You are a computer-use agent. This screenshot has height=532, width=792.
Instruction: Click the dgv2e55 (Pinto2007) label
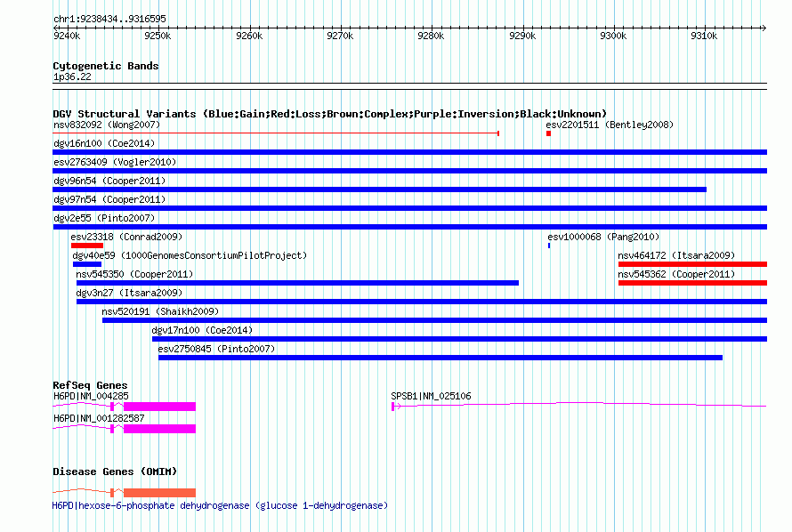click(104, 218)
